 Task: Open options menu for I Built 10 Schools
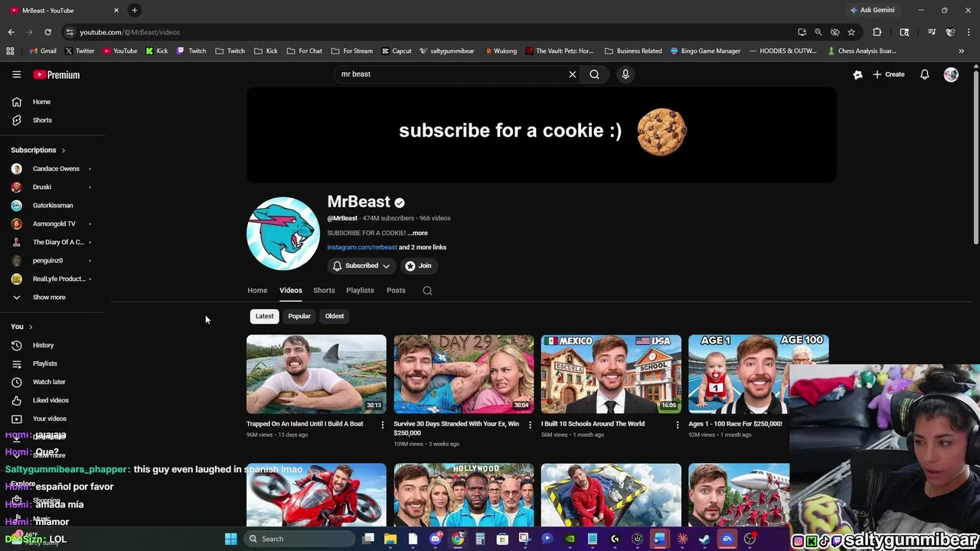tap(677, 425)
